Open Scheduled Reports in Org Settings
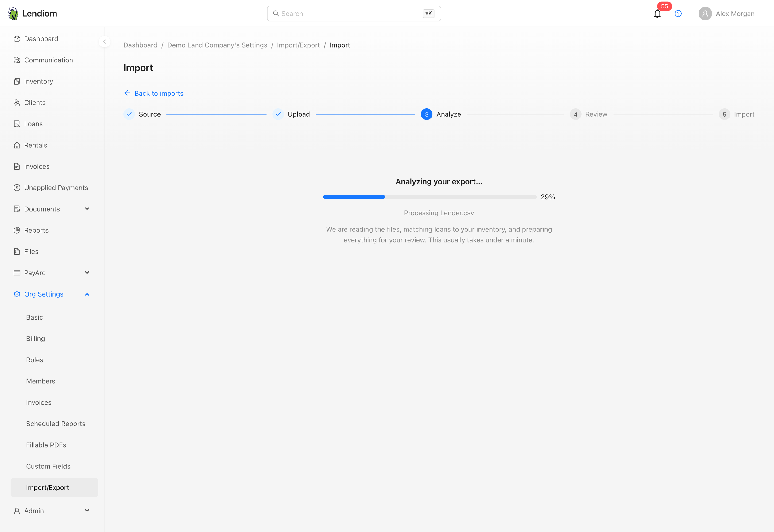The height and width of the screenshot is (532, 774). coord(54,424)
